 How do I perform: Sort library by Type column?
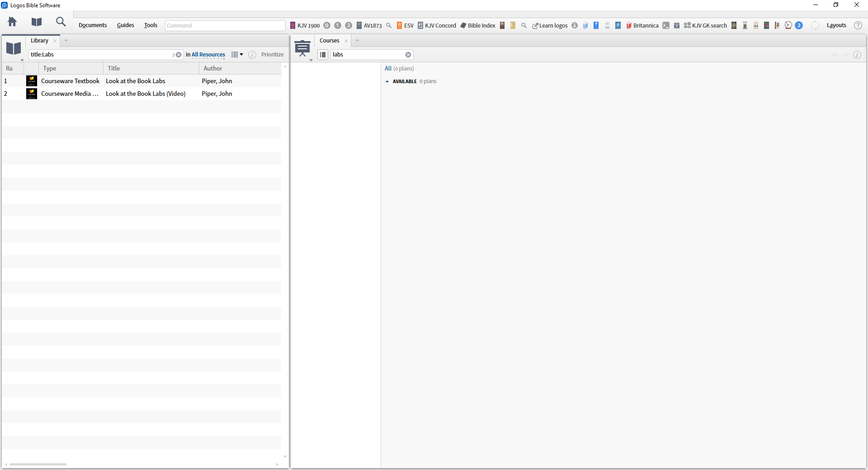point(71,68)
